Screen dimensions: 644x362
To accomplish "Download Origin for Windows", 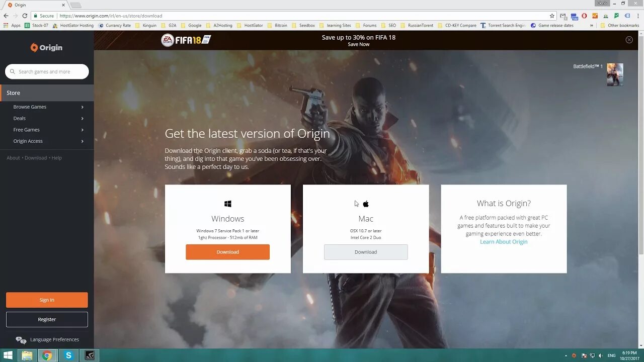I will pos(227,252).
